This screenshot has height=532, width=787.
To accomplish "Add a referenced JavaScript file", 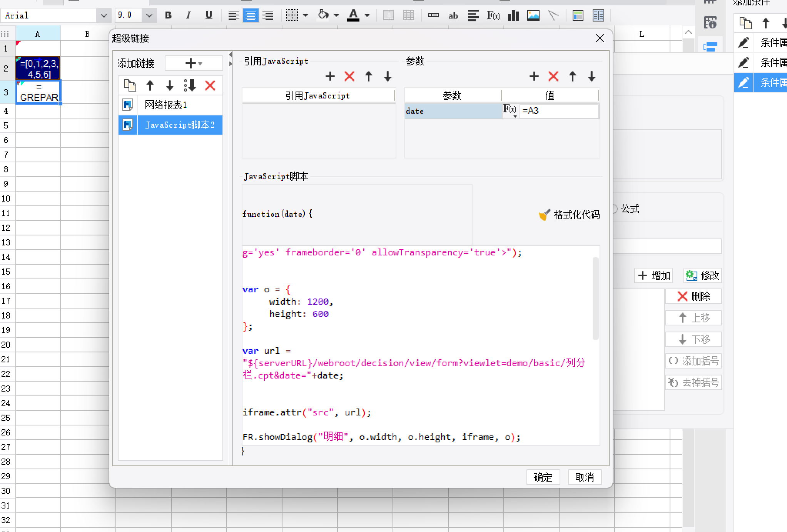I will 330,76.
